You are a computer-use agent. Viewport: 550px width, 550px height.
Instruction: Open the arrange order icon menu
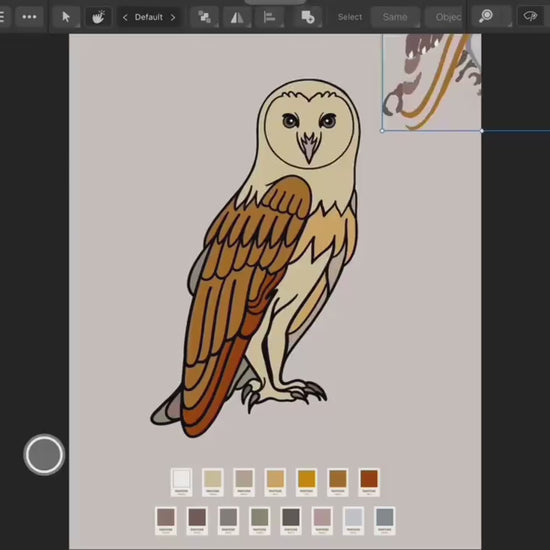pos(204,17)
